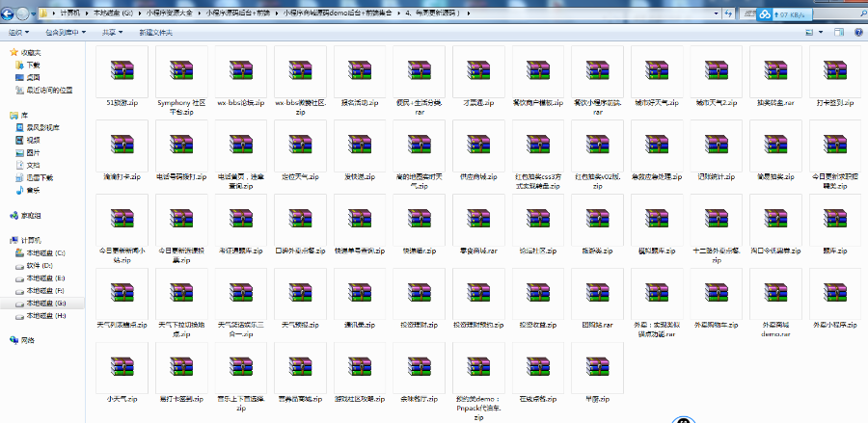Open 网络 in the navigation pane

(x=28, y=340)
